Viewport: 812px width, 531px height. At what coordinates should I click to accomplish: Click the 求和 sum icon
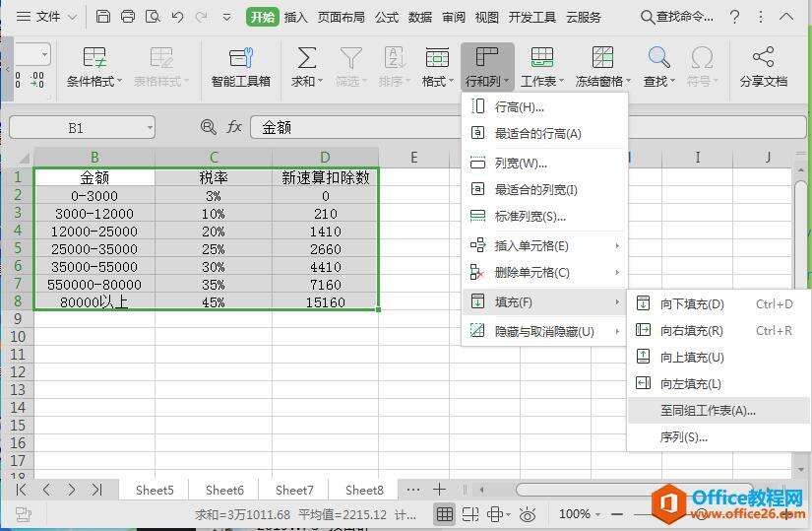(x=307, y=58)
